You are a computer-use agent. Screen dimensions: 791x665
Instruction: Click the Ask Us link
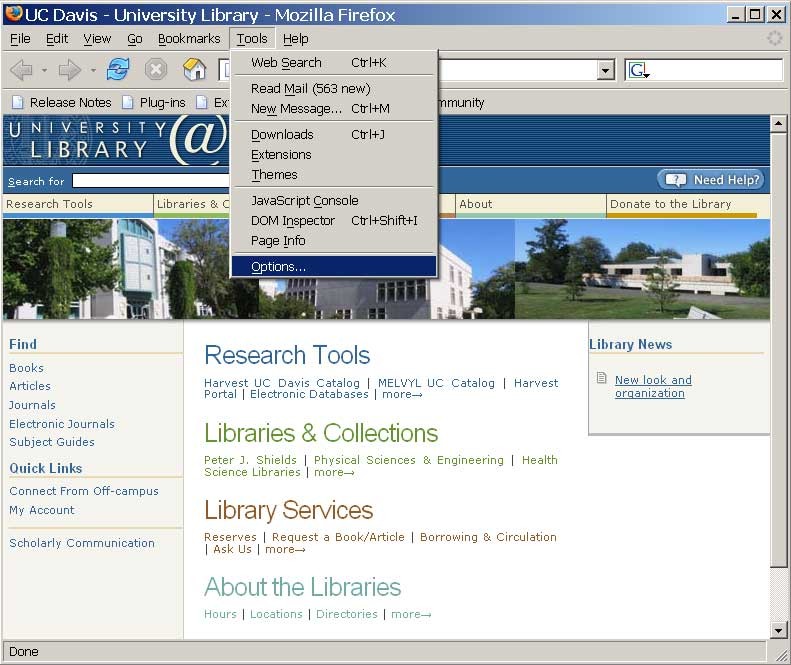[232, 549]
